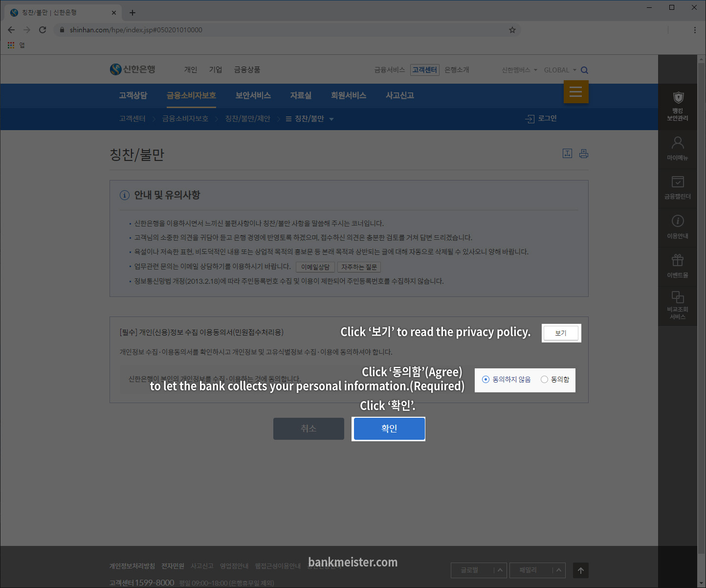Go to 개인 top navigation
706x588 pixels.
[191, 69]
